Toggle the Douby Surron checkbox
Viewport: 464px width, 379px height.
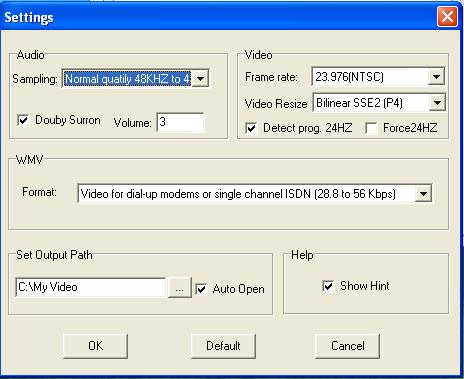(x=23, y=120)
